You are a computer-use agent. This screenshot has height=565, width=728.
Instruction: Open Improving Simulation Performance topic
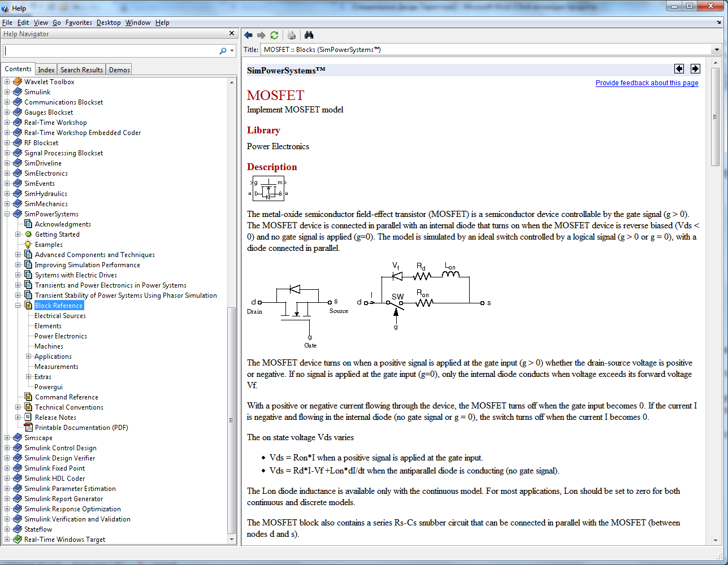88,265
